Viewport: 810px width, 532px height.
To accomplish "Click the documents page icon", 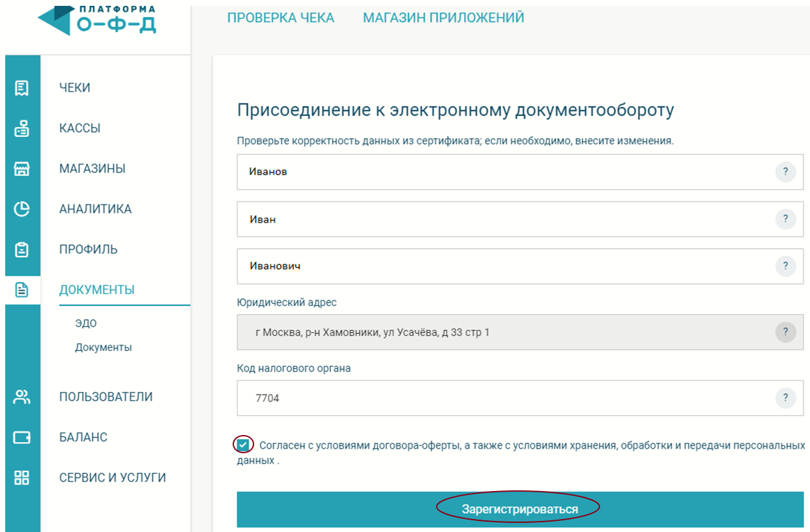I will pos(22,290).
